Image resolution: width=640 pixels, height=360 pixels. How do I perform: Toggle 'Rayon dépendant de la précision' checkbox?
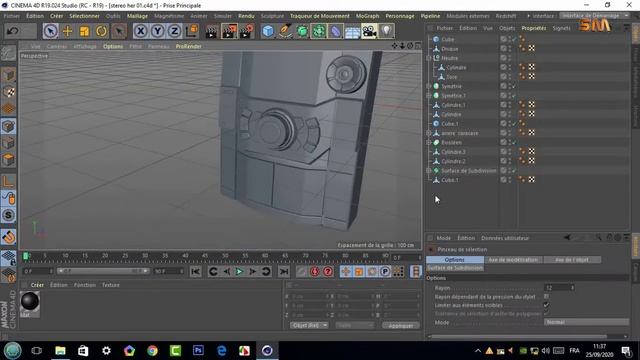coord(546,296)
